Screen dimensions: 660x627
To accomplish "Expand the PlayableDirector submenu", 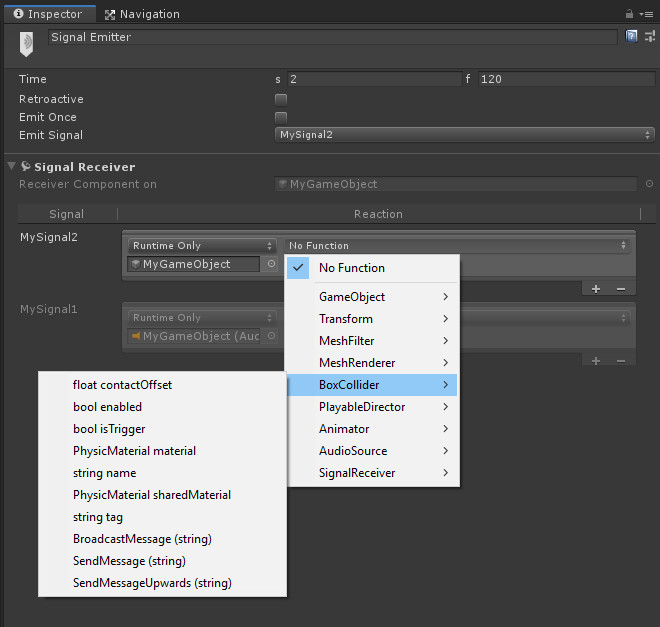I will (372, 406).
